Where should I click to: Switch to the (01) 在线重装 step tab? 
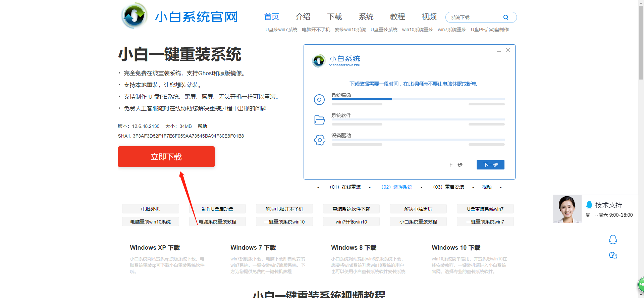click(345, 187)
